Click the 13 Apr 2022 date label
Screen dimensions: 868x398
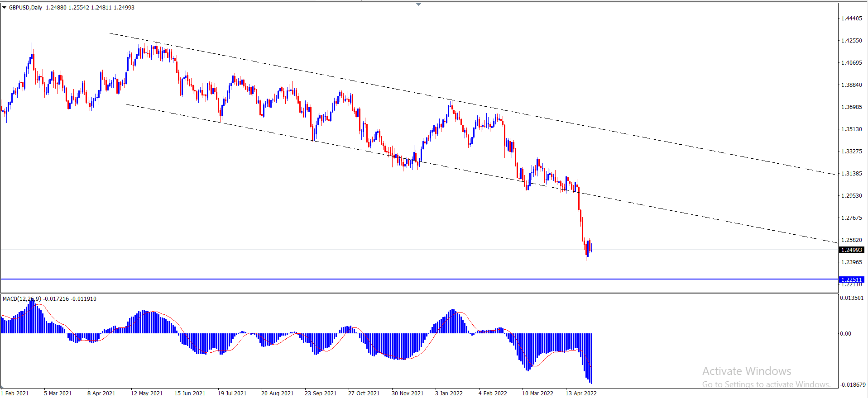coord(581,393)
